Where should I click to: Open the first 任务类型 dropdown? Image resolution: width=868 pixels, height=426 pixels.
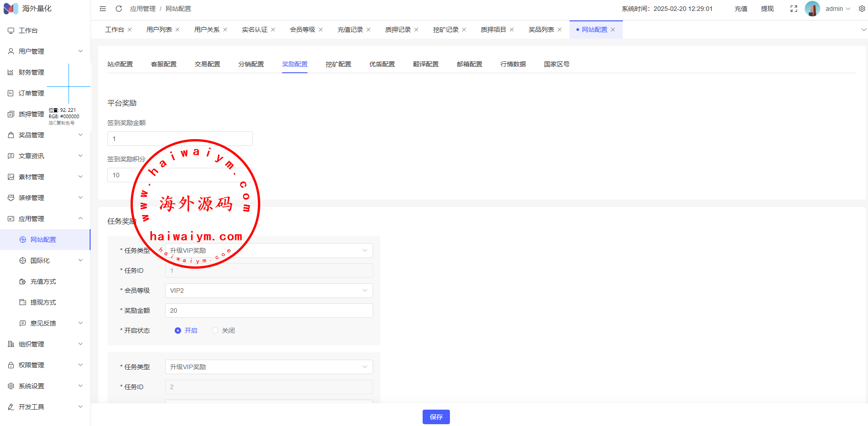click(268, 251)
